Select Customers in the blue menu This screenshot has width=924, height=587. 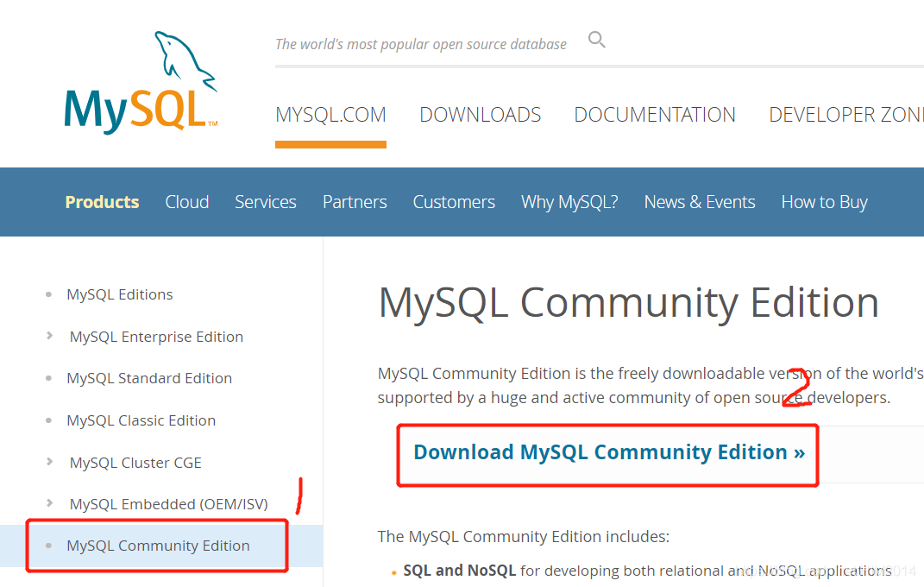coord(454,202)
